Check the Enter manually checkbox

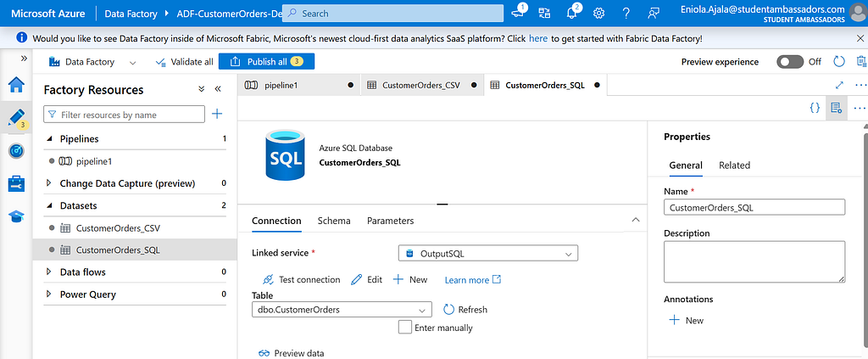[404, 327]
